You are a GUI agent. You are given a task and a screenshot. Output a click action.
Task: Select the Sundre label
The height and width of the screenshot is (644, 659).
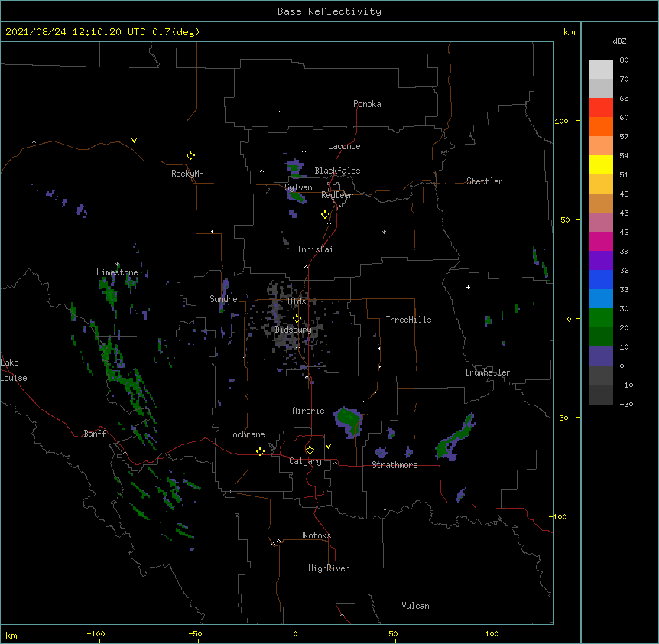(223, 299)
